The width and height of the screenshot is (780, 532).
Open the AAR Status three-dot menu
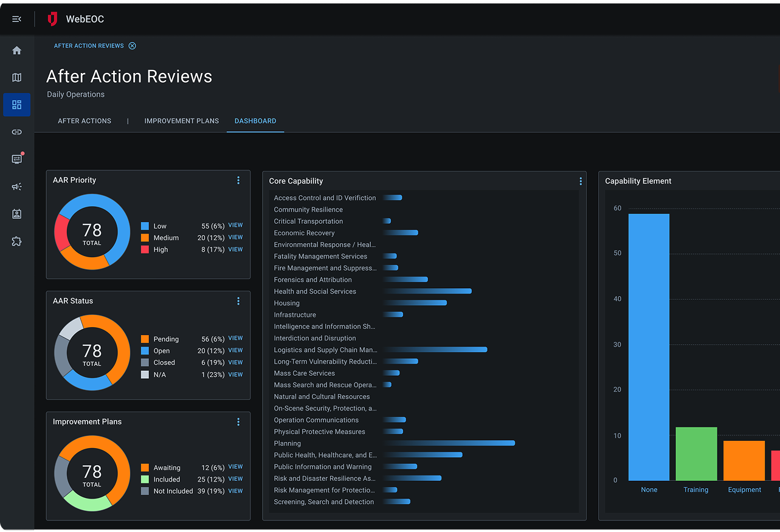(238, 301)
